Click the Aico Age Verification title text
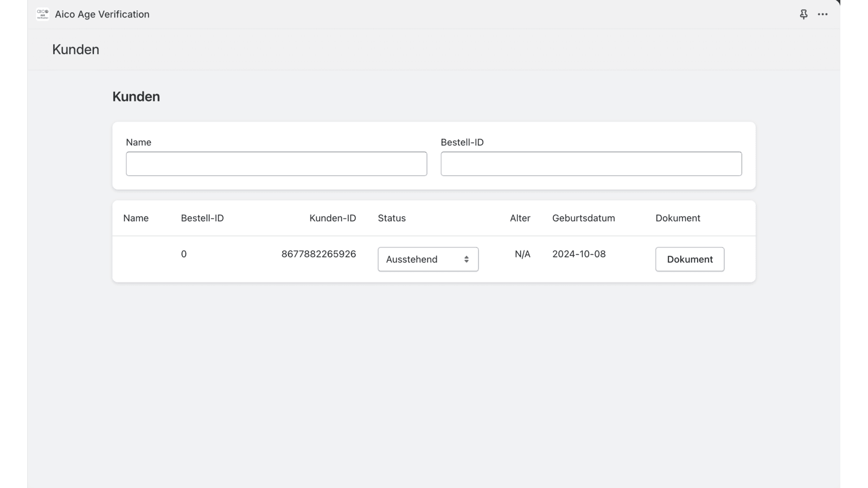This screenshot has height=488, width=868. tap(102, 15)
